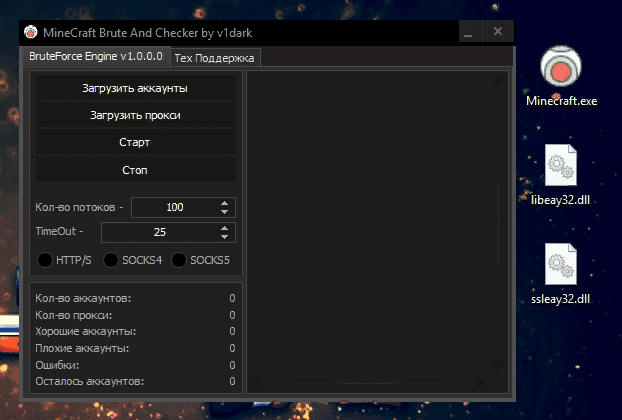
Task: Click the 0 value beside Ошибки
Action: click(232, 365)
